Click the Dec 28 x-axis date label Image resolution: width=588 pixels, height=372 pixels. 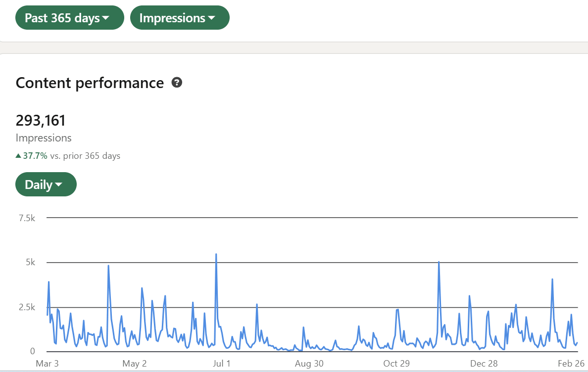(484, 364)
